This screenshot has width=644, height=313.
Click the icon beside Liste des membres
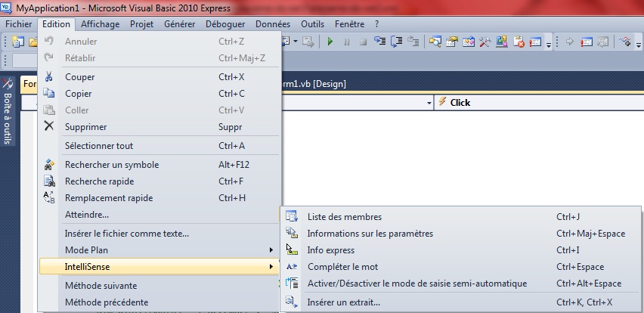point(292,216)
